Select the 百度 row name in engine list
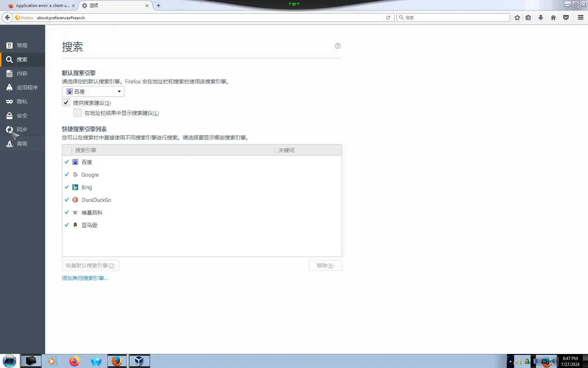Image resolution: width=588 pixels, height=368 pixels. pyautogui.click(x=86, y=162)
